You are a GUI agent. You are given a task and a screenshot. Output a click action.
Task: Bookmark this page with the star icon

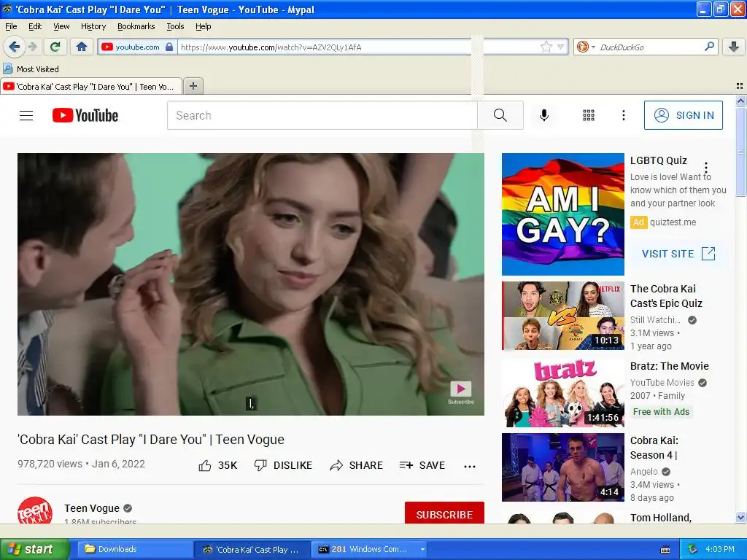pyautogui.click(x=546, y=47)
